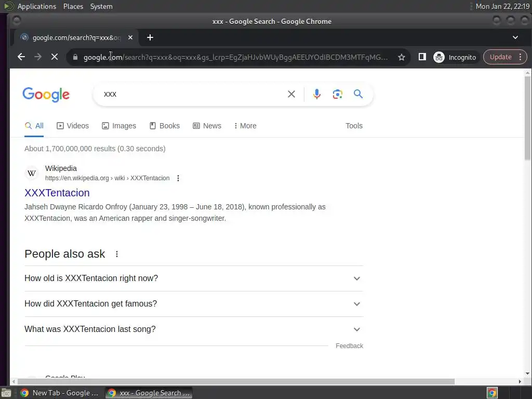Expand What was XXXTentacion last song
Image resolution: width=532 pixels, height=399 pixels.
[x=194, y=329]
